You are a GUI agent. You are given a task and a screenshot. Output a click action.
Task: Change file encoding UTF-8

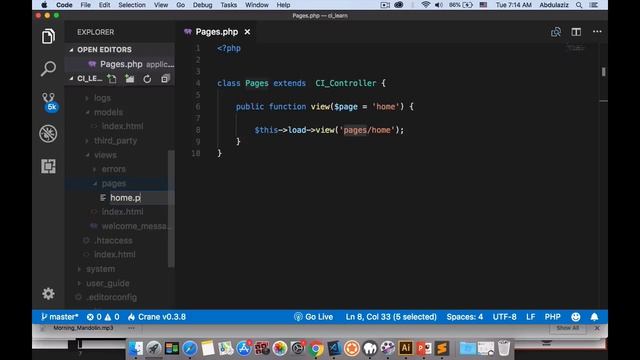click(x=504, y=317)
